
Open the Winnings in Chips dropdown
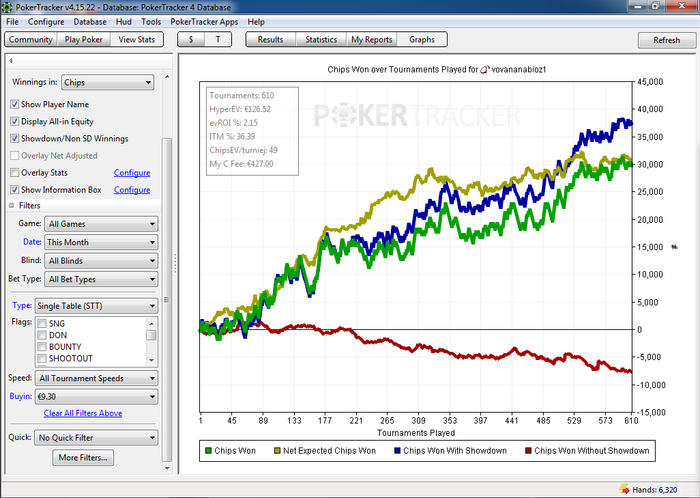point(108,83)
